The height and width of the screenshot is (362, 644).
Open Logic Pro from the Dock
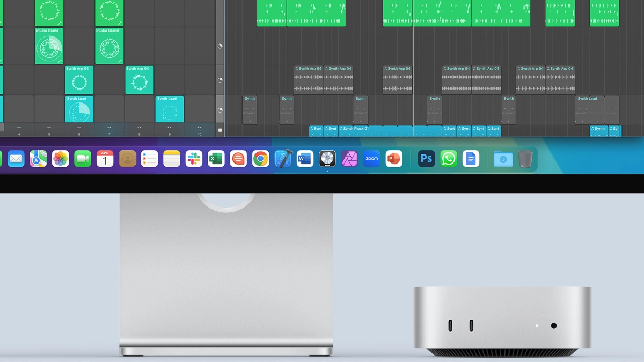click(327, 159)
